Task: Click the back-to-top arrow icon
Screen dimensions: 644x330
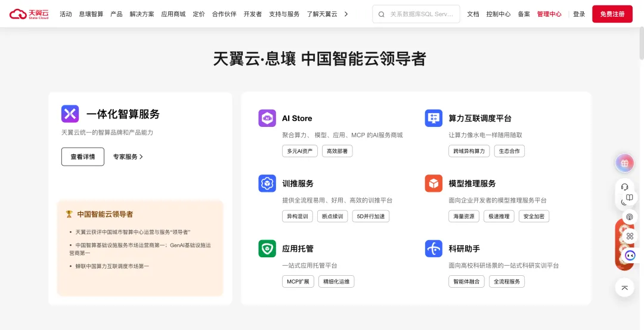Action: coord(624,288)
